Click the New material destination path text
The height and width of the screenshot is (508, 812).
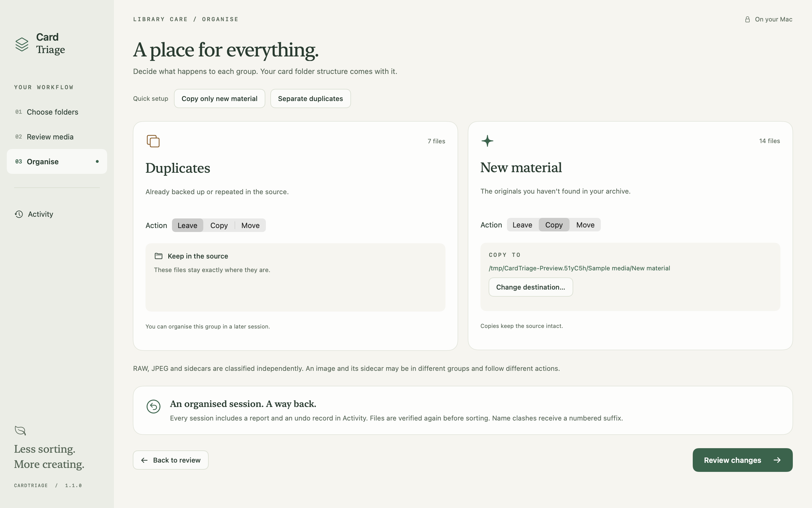click(579, 268)
